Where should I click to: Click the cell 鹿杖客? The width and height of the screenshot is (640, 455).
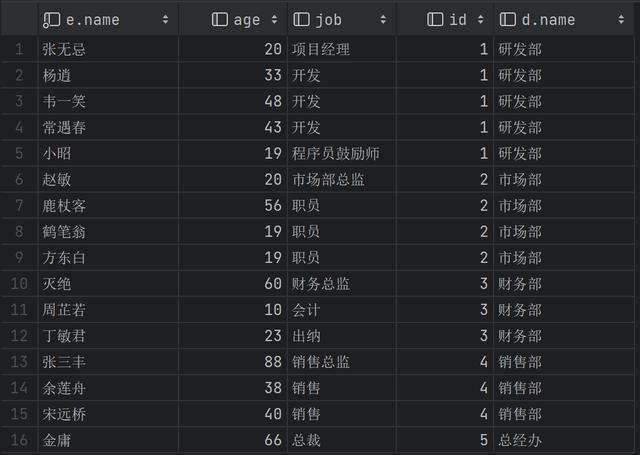(64, 206)
